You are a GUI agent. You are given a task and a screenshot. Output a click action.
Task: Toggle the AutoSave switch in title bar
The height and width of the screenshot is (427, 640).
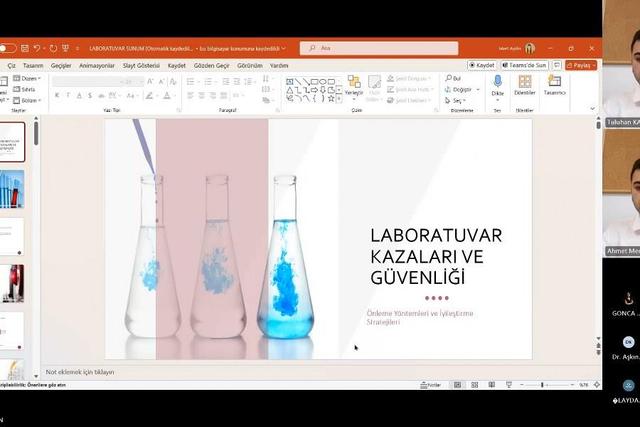pos(7,48)
